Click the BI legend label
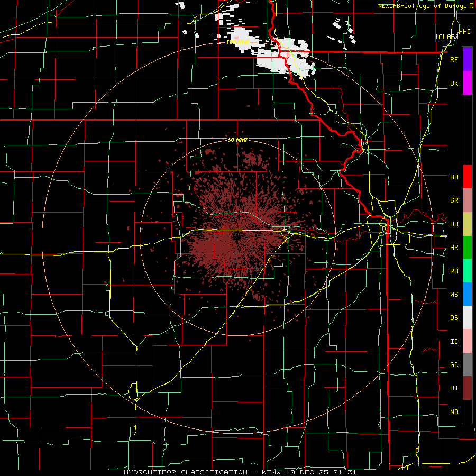This screenshot has width=476, height=476. pos(454,388)
